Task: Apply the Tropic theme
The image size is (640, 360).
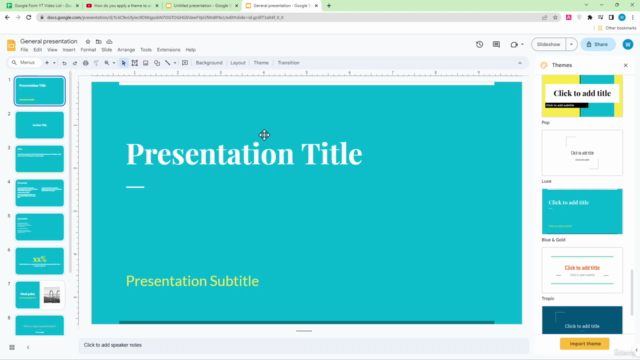Action: click(x=582, y=270)
